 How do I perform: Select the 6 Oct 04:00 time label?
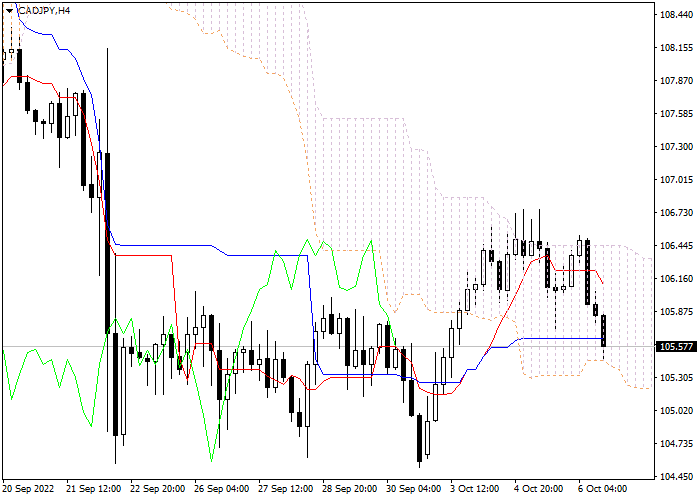pyautogui.click(x=603, y=489)
